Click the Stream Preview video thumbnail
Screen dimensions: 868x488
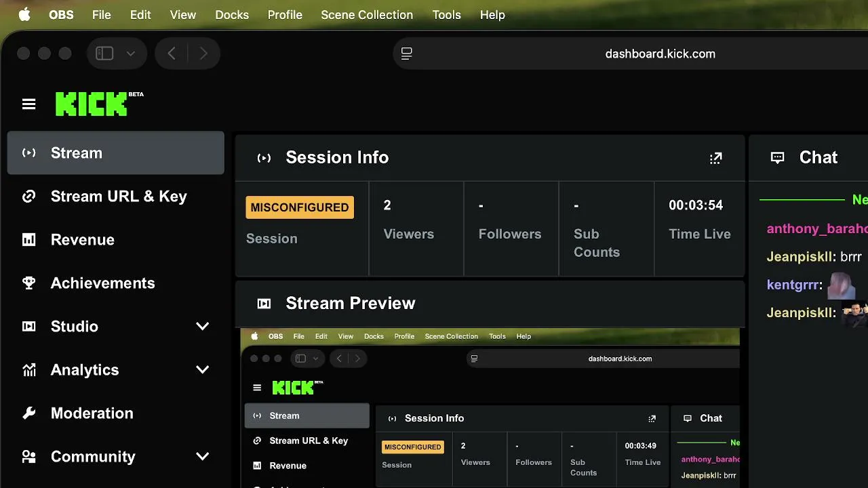point(490,408)
